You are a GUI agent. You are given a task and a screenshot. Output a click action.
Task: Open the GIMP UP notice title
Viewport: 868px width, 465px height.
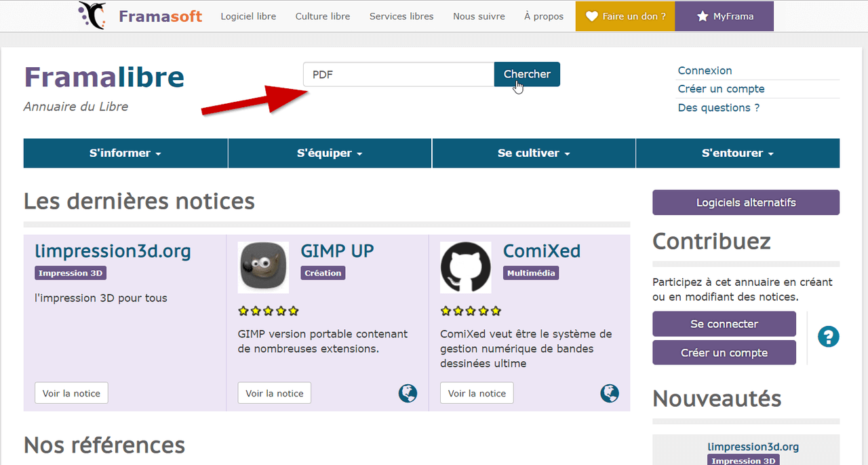pos(337,251)
